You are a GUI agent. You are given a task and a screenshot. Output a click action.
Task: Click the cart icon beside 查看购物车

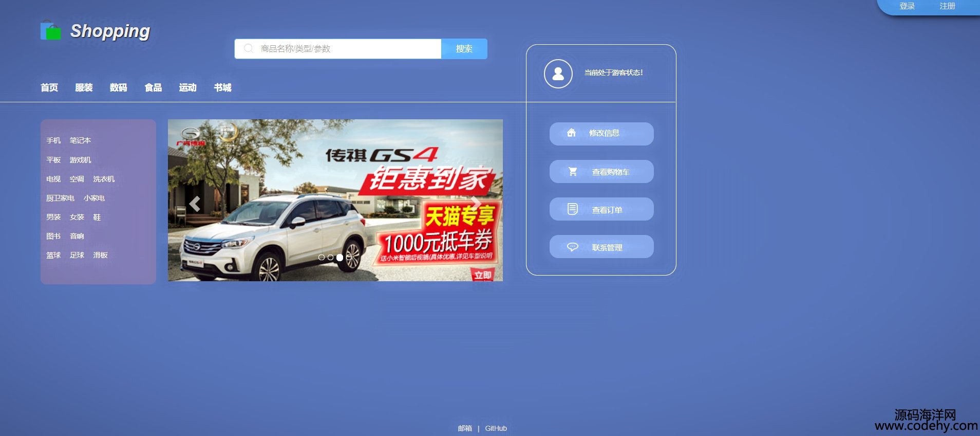point(573,172)
